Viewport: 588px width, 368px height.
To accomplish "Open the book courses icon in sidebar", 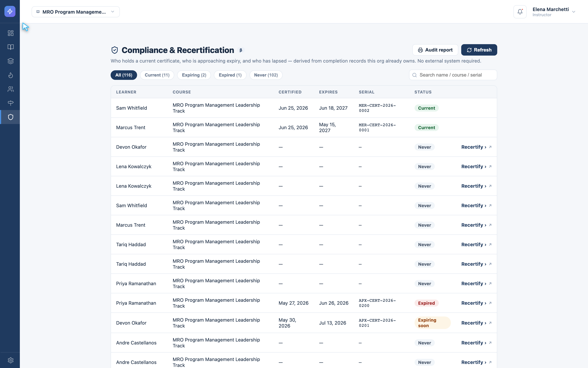I will click(x=10, y=47).
